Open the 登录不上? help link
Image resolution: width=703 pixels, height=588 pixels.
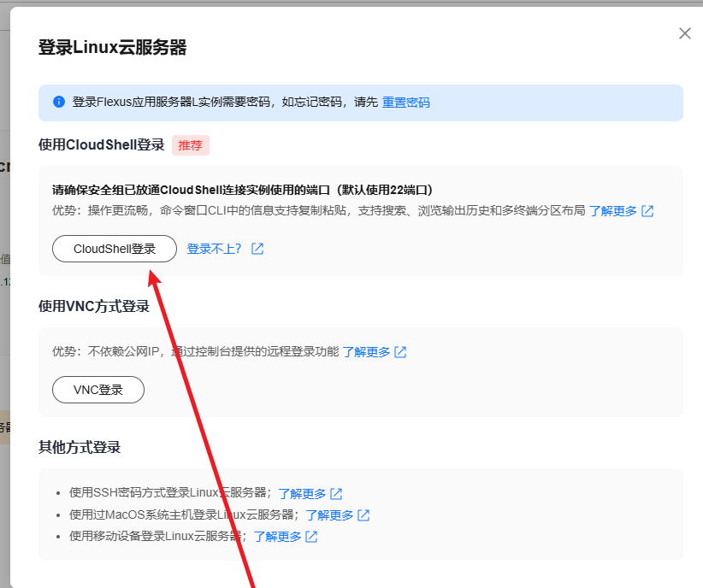coord(214,249)
